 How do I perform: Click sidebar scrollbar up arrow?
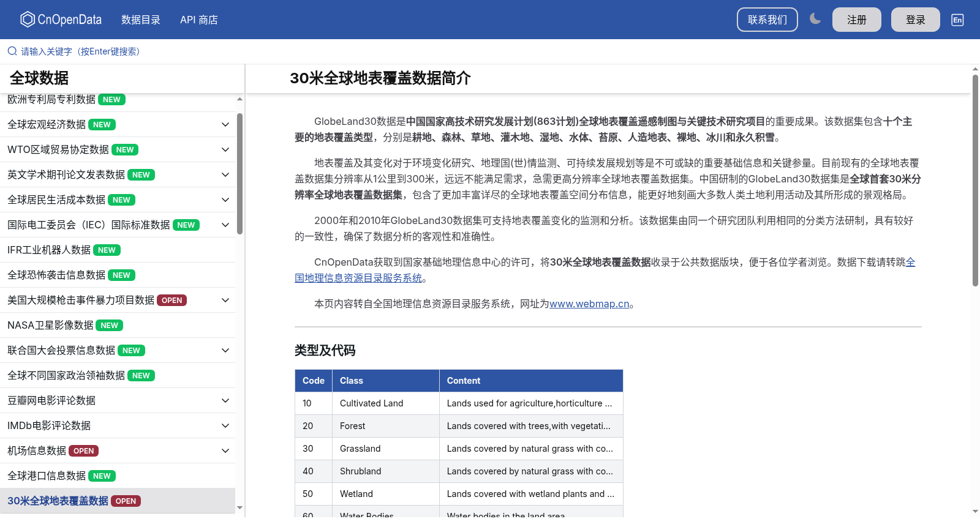coord(239,99)
